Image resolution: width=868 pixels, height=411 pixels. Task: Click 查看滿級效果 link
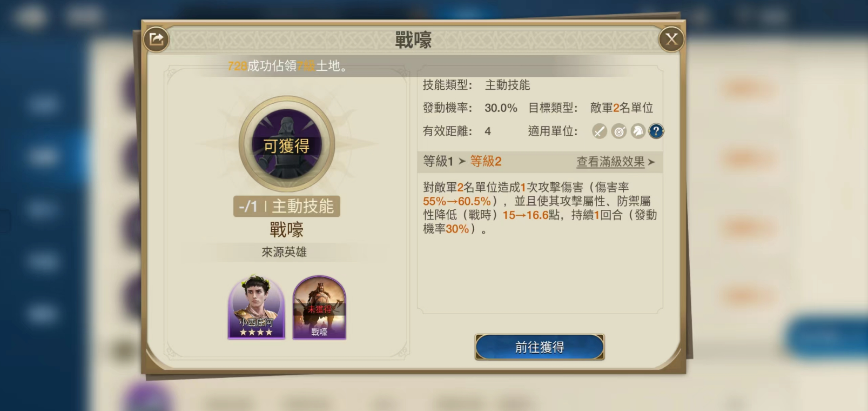(610, 162)
